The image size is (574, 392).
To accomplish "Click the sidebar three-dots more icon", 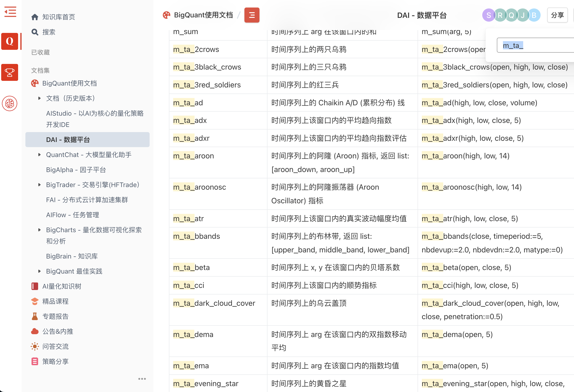I will coord(142,379).
